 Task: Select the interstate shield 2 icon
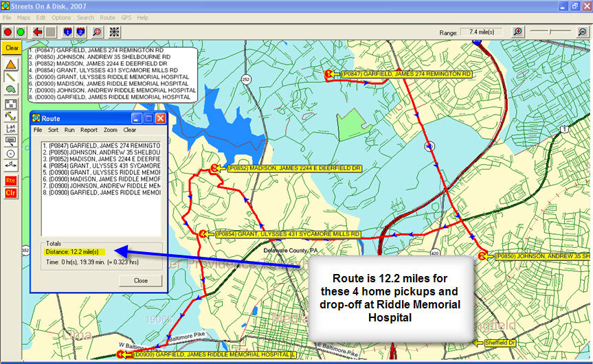(80, 32)
